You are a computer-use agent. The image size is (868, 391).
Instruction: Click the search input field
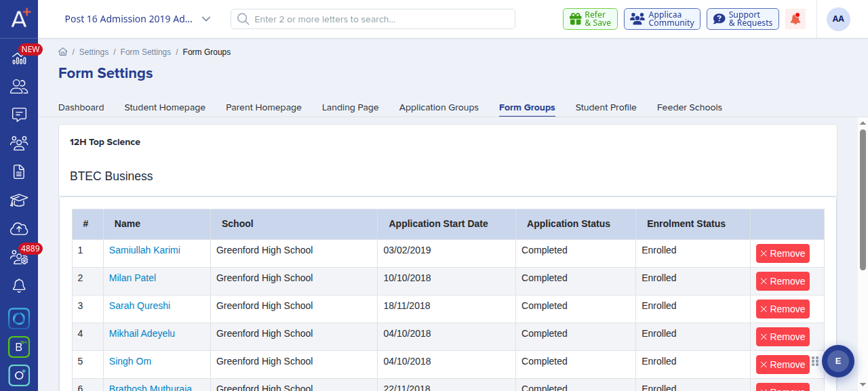[x=373, y=19]
